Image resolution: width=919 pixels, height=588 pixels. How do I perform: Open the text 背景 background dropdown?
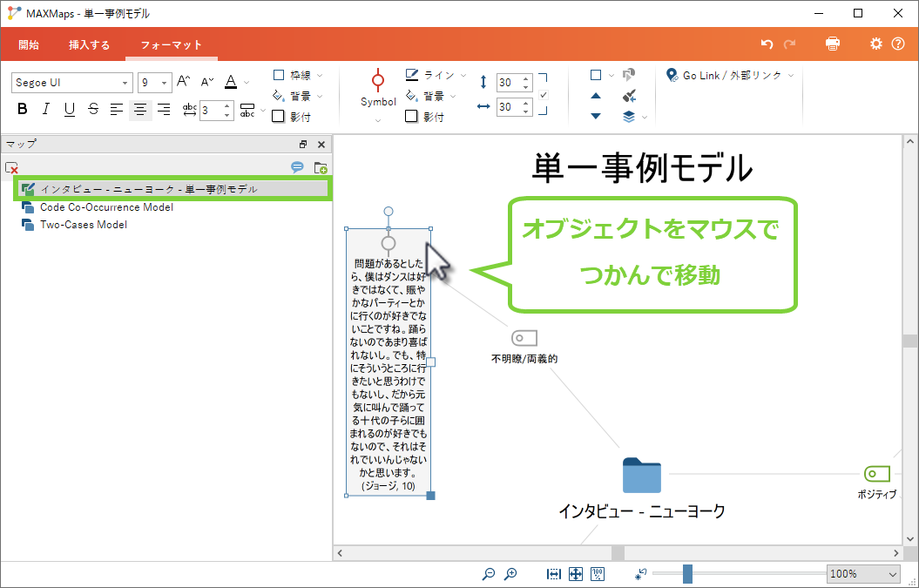point(320,96)
